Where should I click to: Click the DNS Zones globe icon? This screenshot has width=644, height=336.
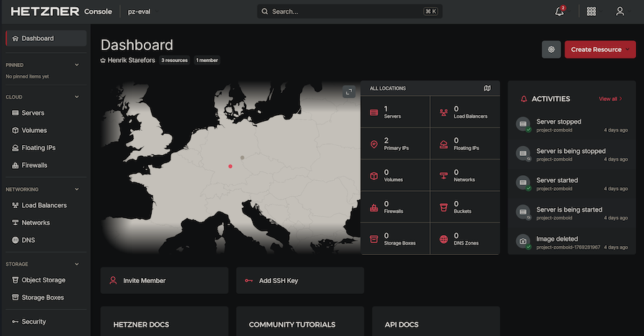444,239
